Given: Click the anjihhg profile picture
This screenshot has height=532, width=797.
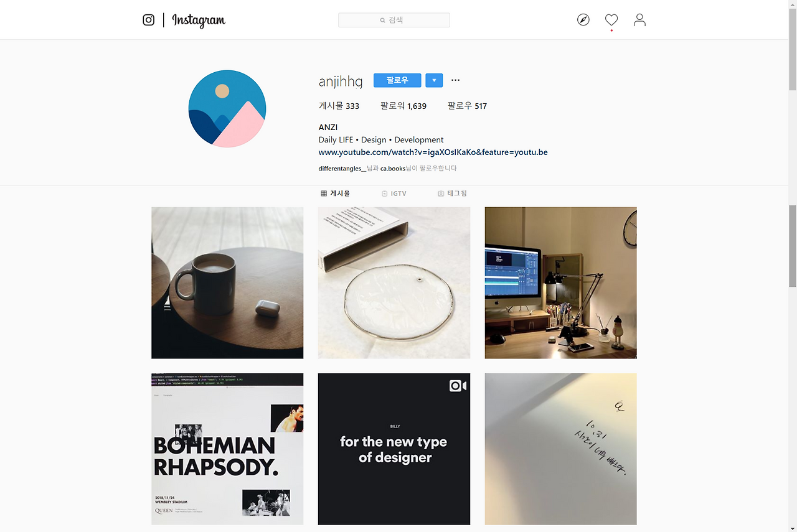Looking at the screenshot, I should [227, 109].
